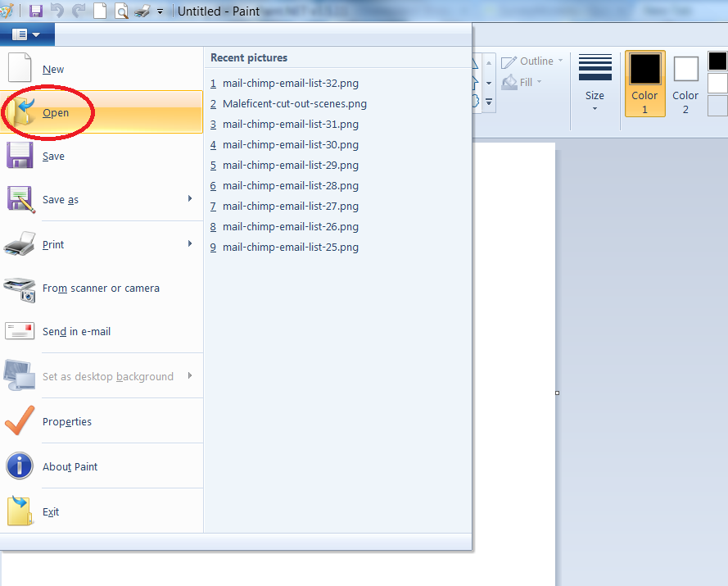Open recent file Maleficent-cut-out-scenes.png
728x586 pixels.
pos(294,104)
